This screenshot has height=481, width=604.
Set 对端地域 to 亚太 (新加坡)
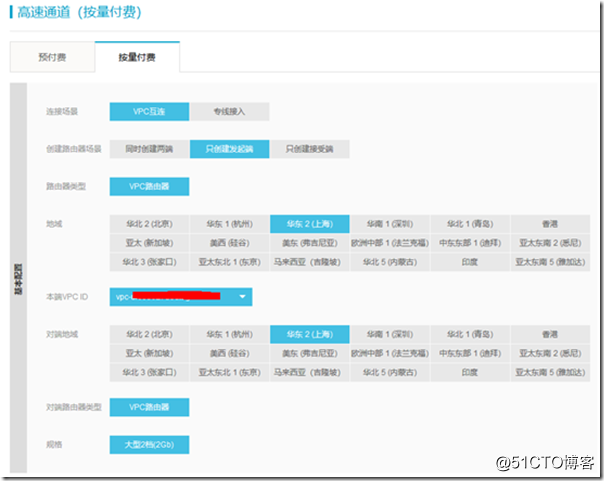coord(149,354)
